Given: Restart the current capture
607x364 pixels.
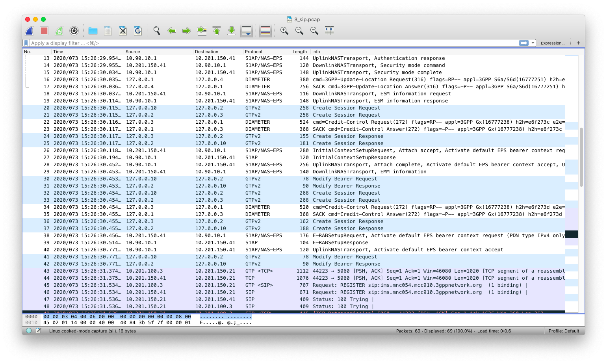Looking at the screenshot, I should coord(58,31).
